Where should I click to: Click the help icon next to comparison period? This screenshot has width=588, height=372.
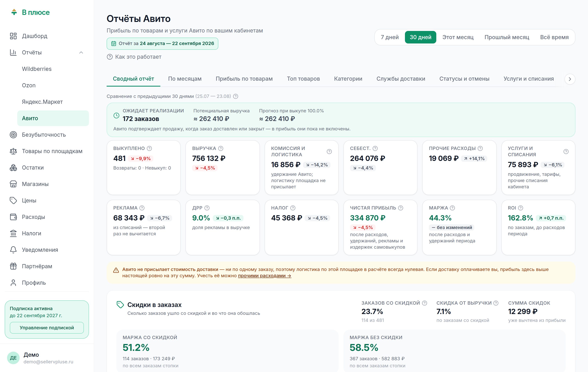(236, 96)
